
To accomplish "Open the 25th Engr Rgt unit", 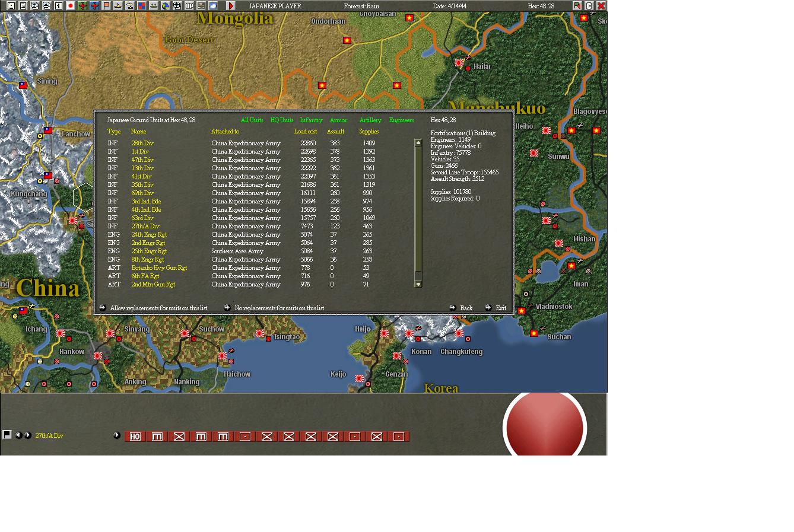I will click(x=149, y=251).
